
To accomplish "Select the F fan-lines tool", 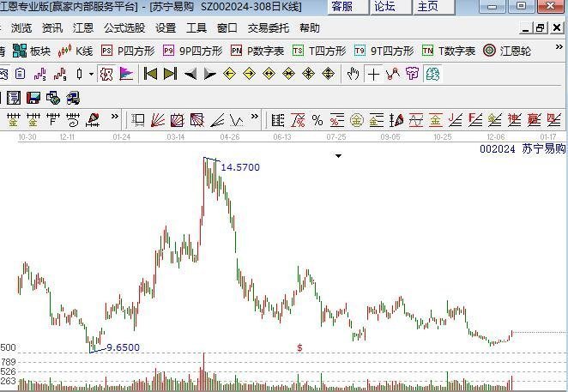I will [474, 120].
